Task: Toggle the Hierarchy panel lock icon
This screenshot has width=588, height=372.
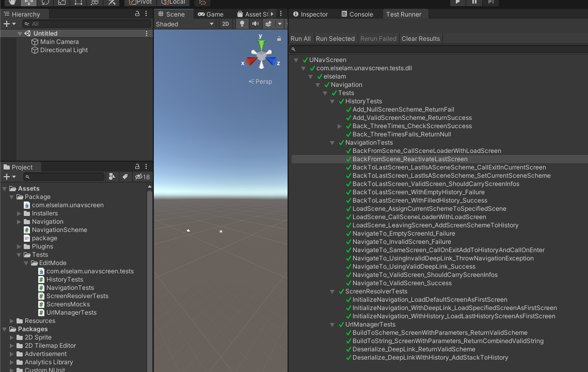Action: 137,14
